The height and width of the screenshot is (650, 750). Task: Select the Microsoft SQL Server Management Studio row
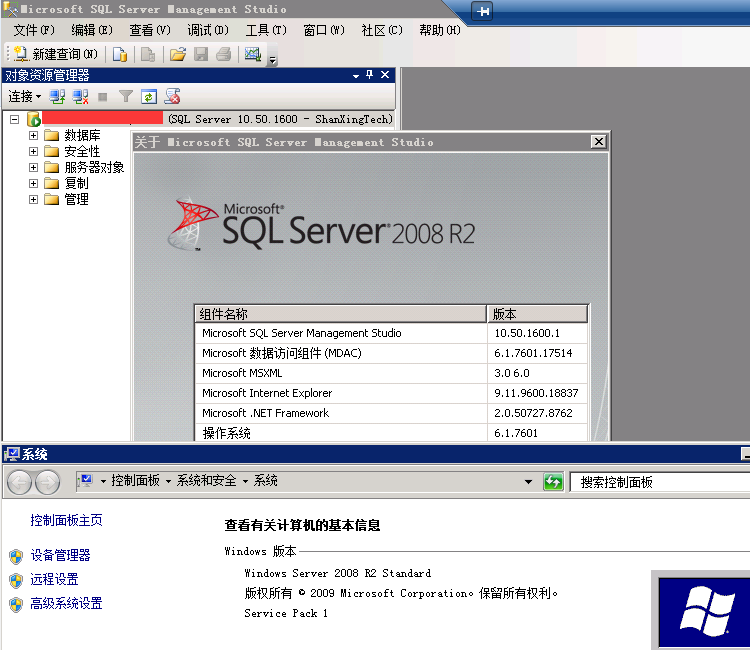pos(391,333)
